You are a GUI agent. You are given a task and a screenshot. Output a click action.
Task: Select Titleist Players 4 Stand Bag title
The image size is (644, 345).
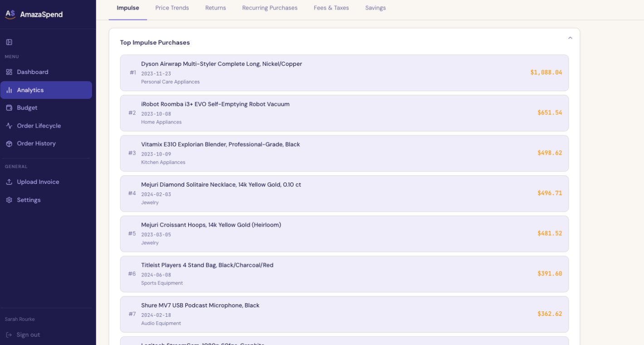click(207, 265)
